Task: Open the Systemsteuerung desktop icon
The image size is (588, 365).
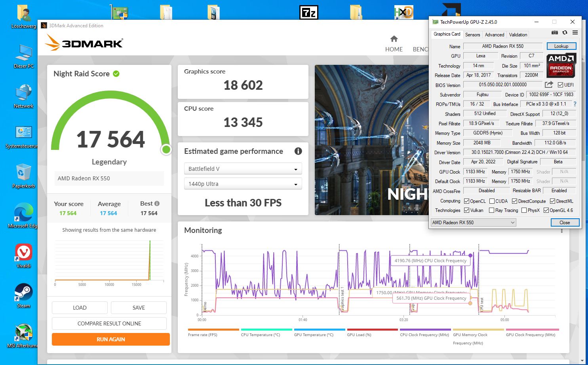Action: (22, 137)
